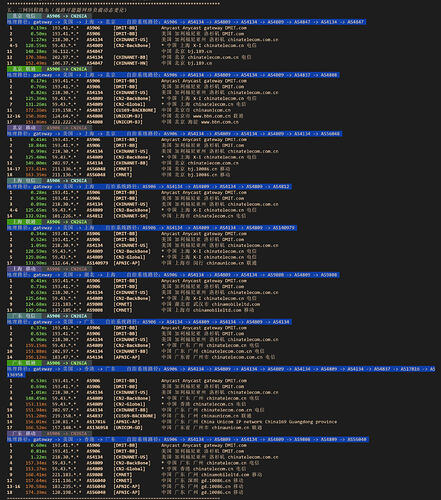Screen dimensions: 441x500
Task: Click the blue path line ending AS4837 -> AS4808
Action: (x=173, y=75)
